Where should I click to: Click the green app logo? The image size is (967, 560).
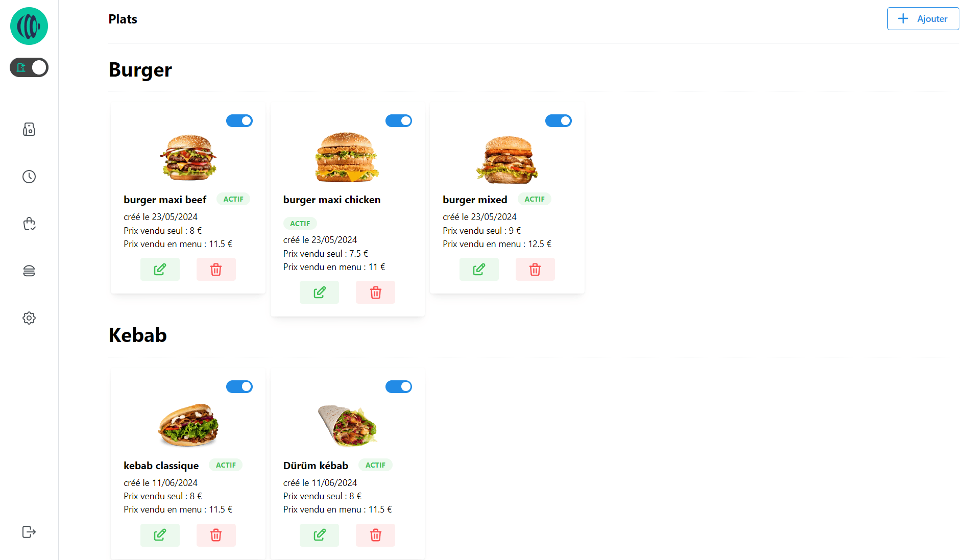29,26
